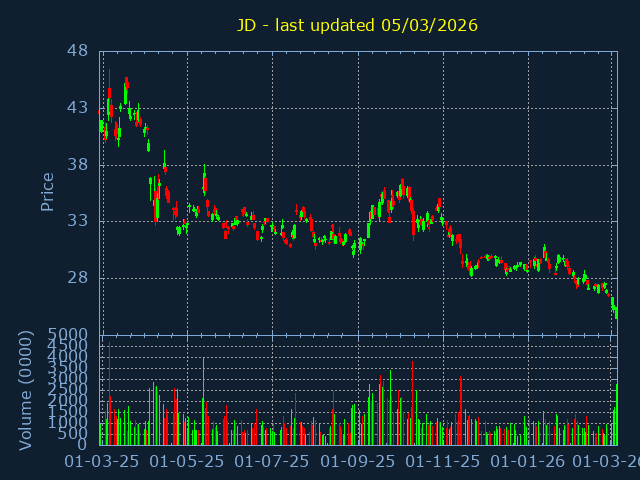The width and height of the screenshot is (640, 480).
Task: Click the "Price" y-axis label
Action: pyautogui.click(x=47, y=191)
